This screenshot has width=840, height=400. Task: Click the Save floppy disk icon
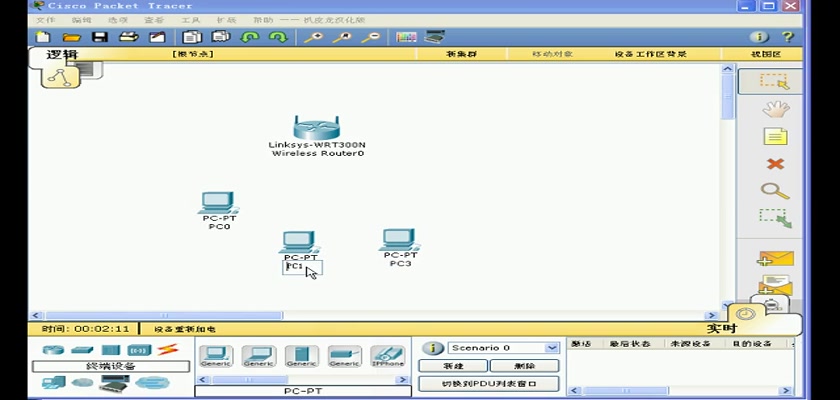[x=100, y=37]
